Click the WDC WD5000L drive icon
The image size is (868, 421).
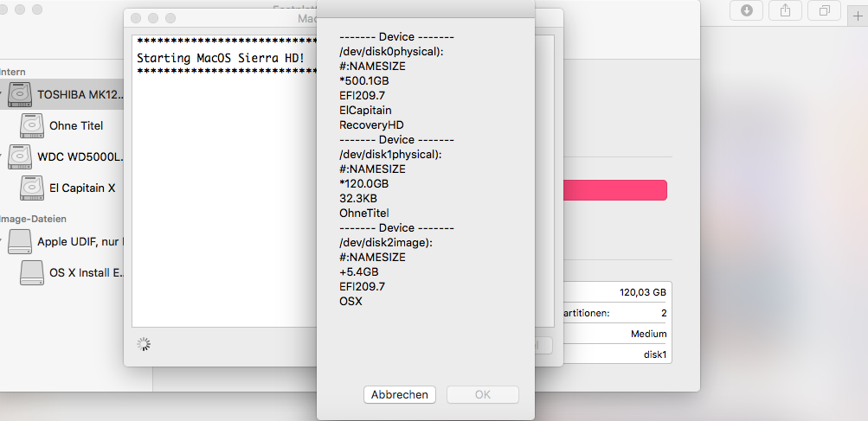pyautogui.click(x=20, y=157)
